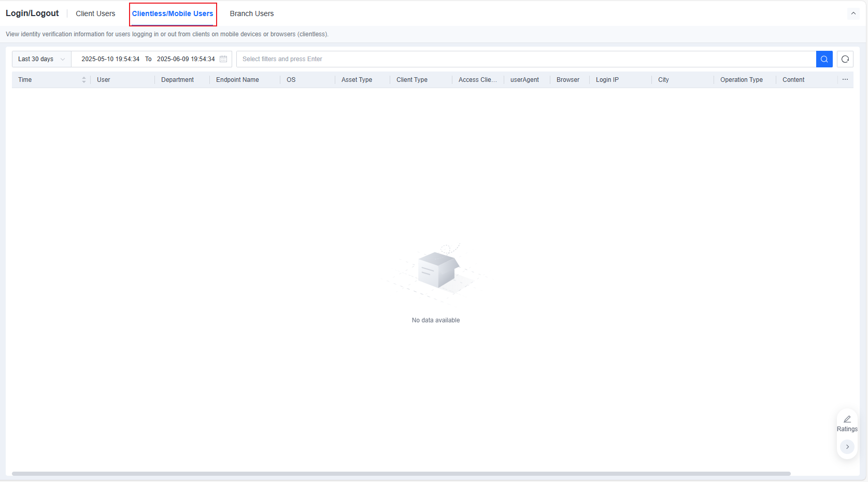Select Clientless/Mobile Users tab
This screenshot has height=482, width=868.
coord(173,13)
